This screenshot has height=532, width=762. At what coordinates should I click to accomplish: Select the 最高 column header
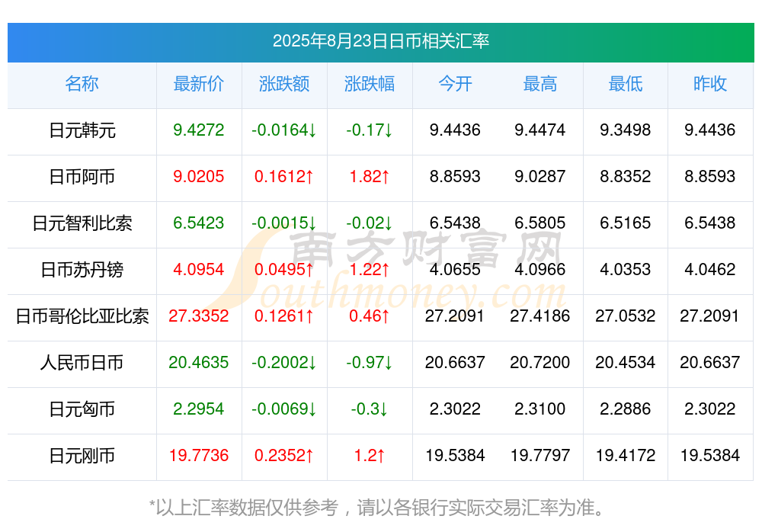(540, 84)
